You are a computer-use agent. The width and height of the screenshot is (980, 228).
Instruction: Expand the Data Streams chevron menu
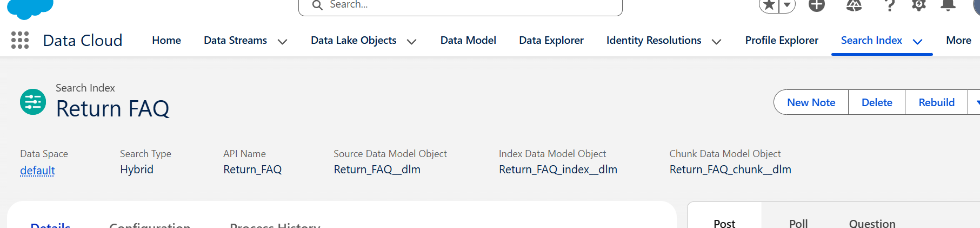[282, 41]
